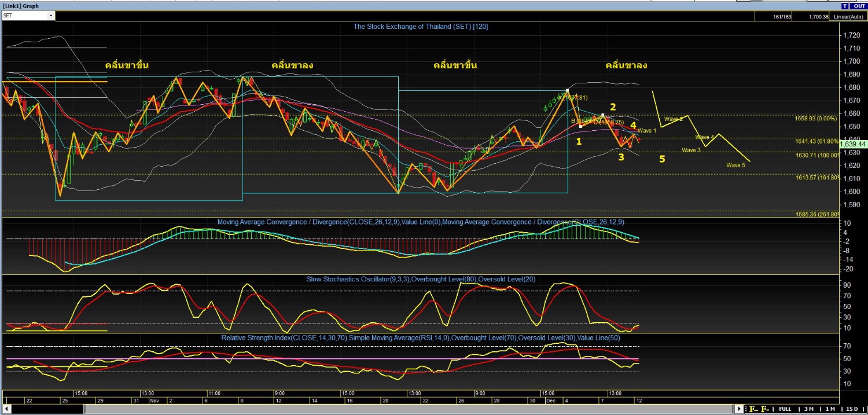868x415 pixels.
Task: Select the FULL time range
Action: click(785, 409)
